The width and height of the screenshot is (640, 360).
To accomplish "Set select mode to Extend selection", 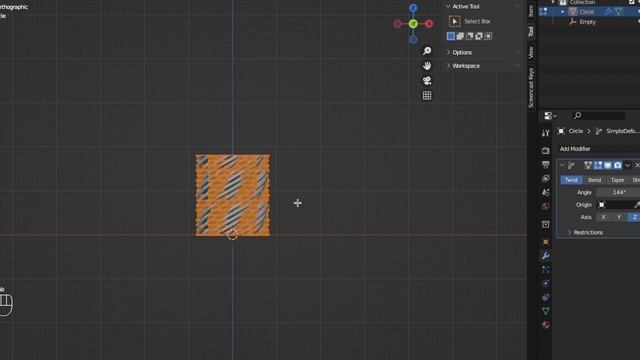I will click(460, 36).
